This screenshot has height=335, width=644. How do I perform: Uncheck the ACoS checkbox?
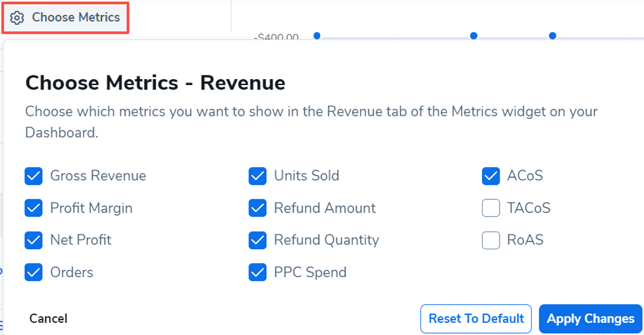coord(491,176)
